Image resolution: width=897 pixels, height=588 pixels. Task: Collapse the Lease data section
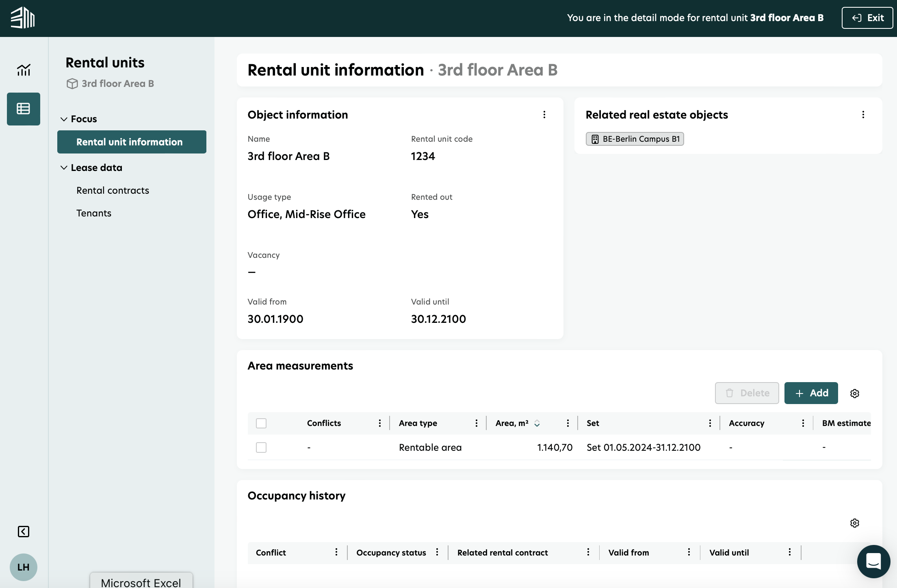point(64,168)
